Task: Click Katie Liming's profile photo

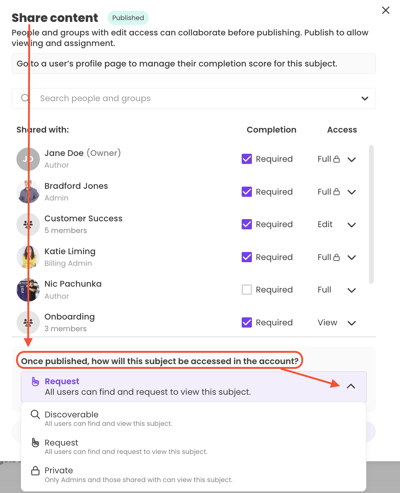Action: tap(28, 257)
